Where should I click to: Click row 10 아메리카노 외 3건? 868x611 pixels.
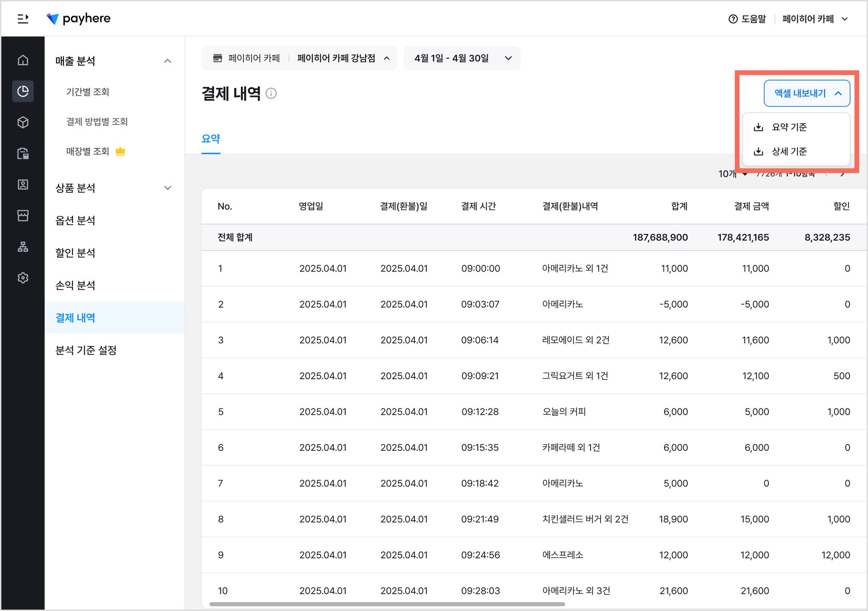(x=576, y=591)
